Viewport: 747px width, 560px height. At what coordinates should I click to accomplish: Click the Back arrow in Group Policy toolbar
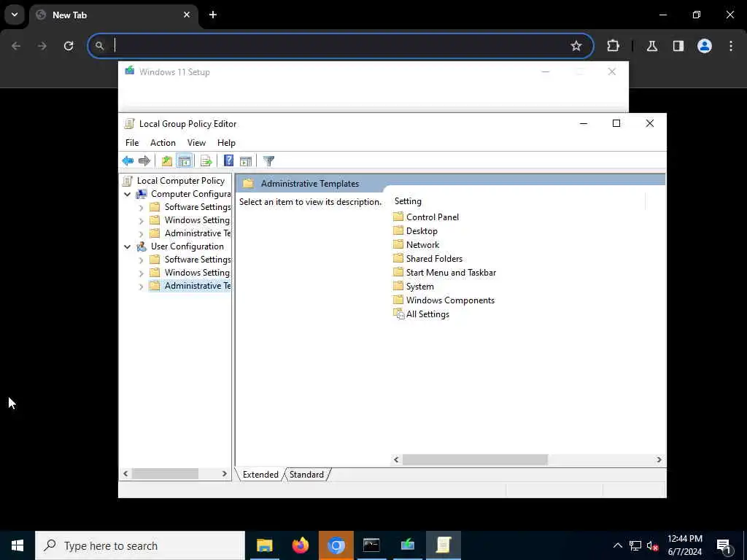tap(128, 161)
